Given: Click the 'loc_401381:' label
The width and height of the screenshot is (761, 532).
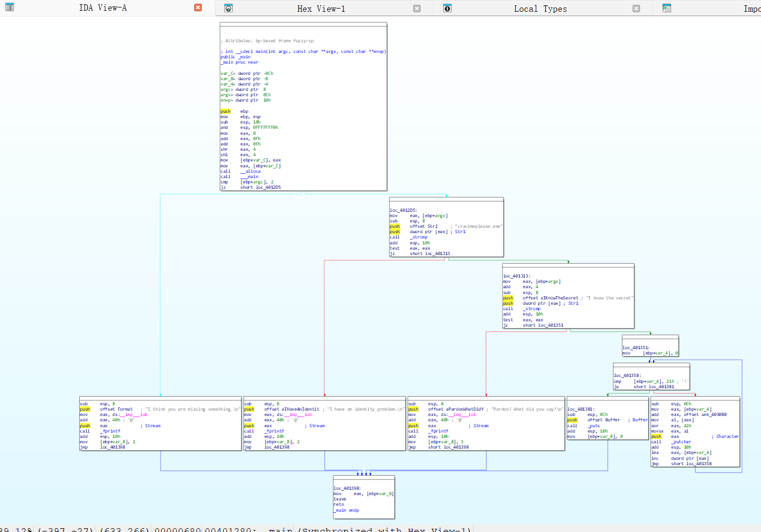Looking at the screenshot, I should 581,409.
